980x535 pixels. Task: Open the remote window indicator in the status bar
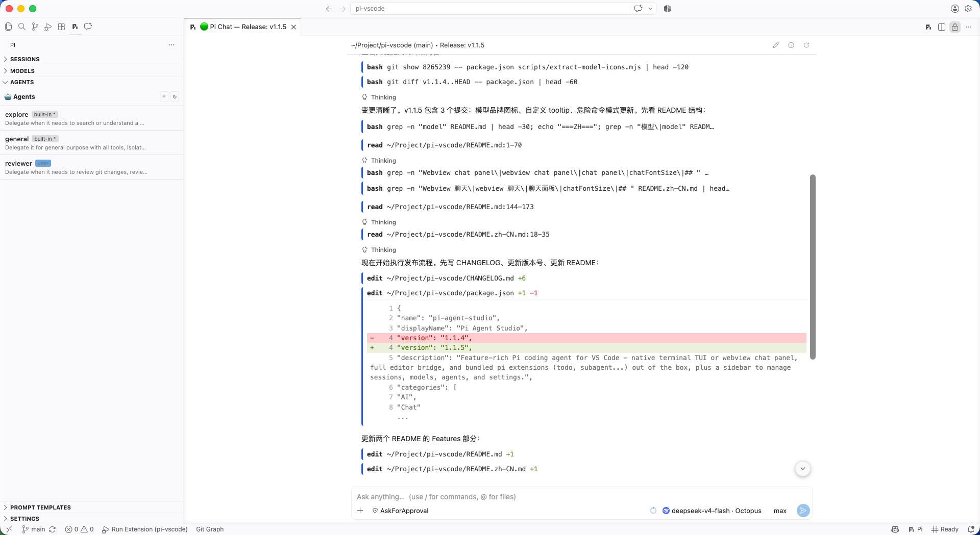[9, 529]
